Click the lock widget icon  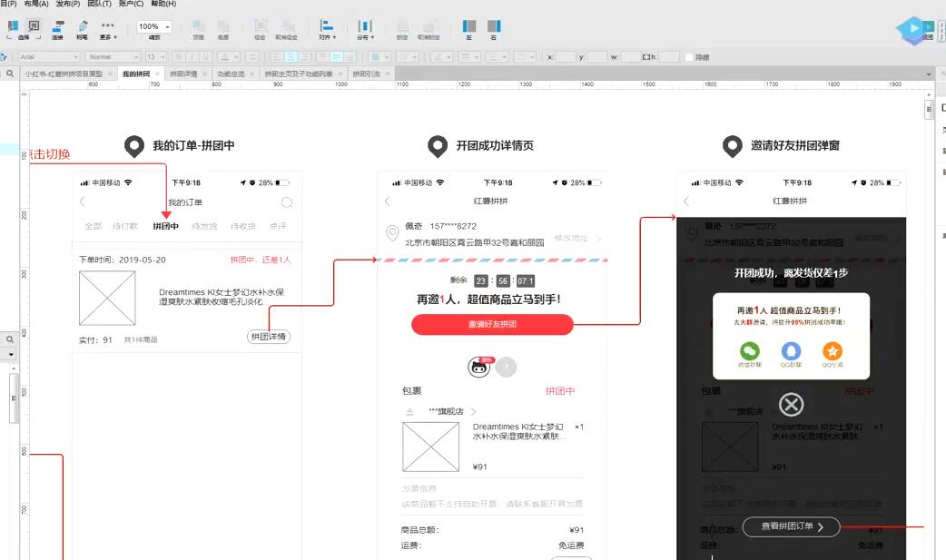(402, 26)
